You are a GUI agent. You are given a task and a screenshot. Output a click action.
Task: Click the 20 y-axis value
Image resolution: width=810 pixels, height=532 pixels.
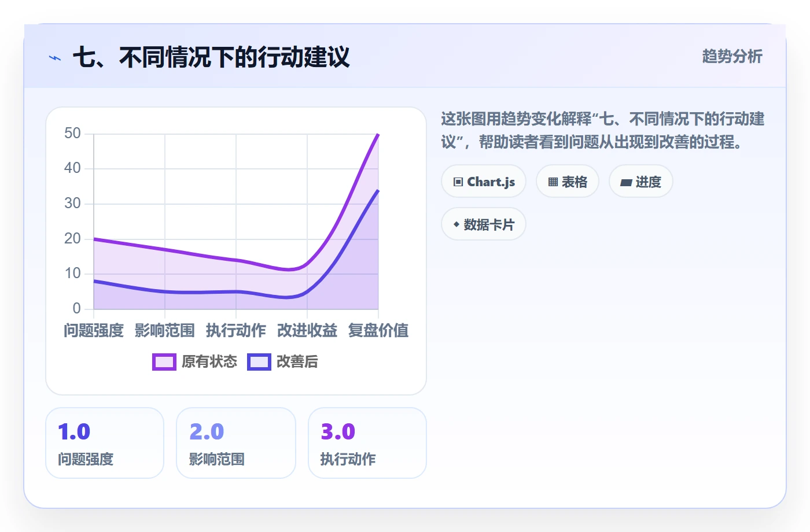point(72,239)
